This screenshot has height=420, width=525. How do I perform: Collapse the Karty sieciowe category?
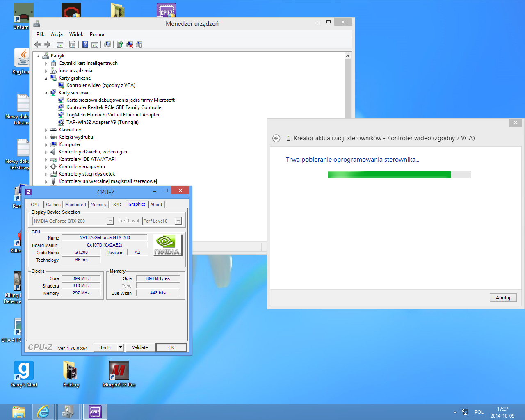tap(46, 93)
